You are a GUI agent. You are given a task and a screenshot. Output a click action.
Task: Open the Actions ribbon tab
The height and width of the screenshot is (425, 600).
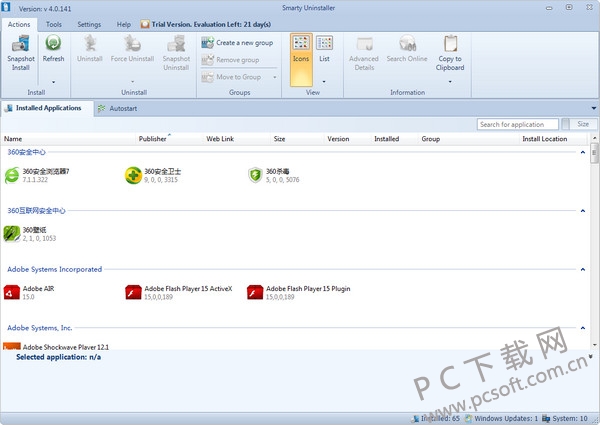(x=19, y=24)
